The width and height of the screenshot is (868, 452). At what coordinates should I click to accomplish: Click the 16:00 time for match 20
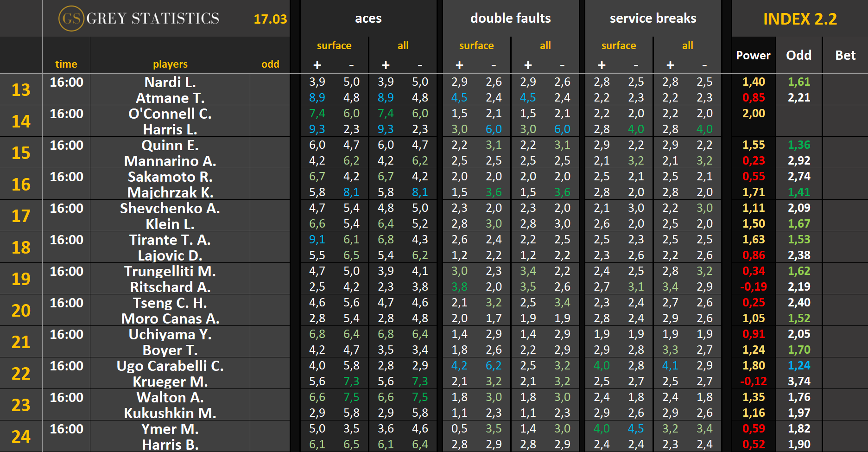tap(66, 303)
